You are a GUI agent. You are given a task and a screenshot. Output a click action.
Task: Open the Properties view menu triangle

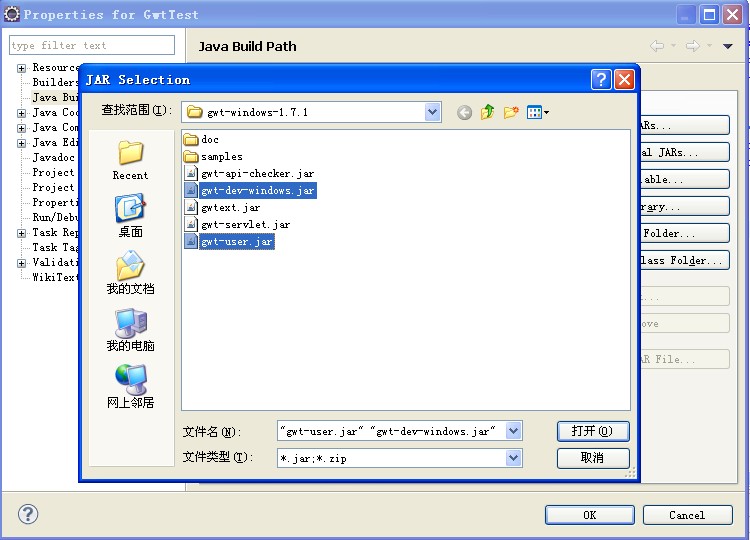tap(728, 46)
